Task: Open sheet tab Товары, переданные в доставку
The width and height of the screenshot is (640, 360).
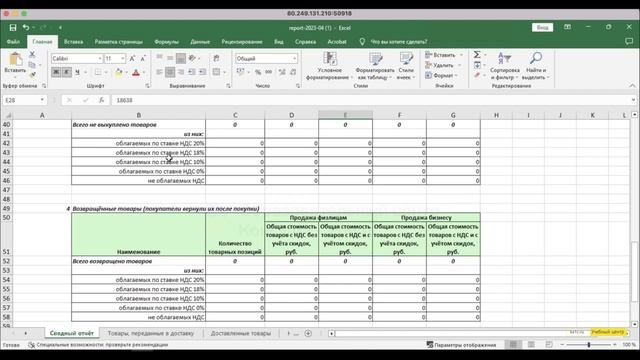Action: [x=151, y=333]
